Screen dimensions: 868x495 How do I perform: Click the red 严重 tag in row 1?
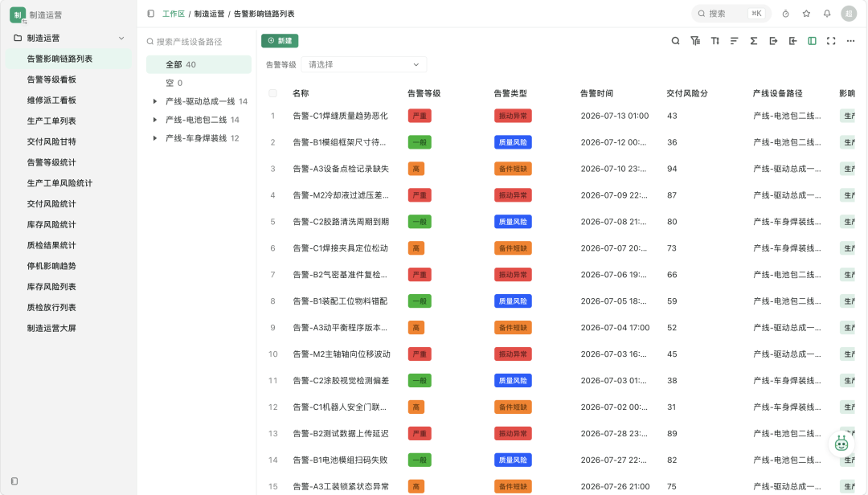(420, 116)
